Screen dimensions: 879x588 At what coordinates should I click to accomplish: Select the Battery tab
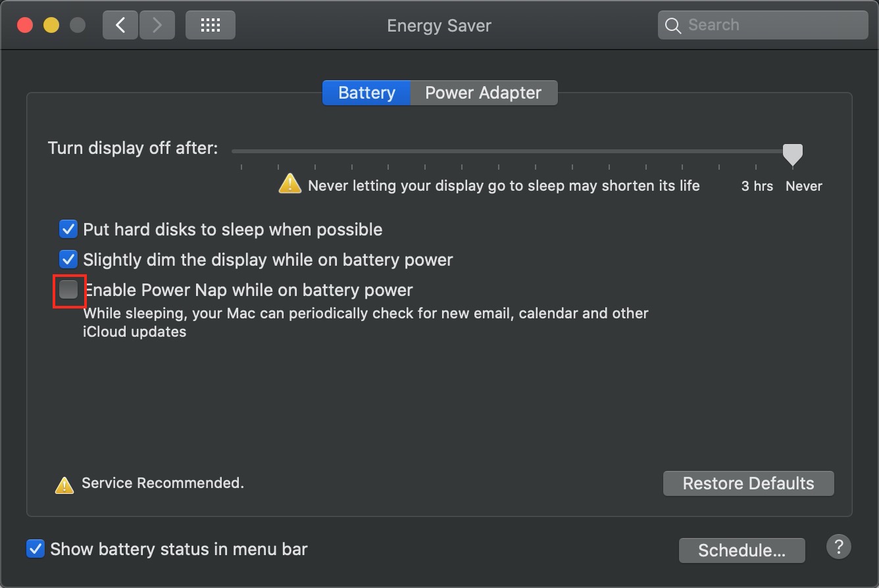(x=366, y=93)
